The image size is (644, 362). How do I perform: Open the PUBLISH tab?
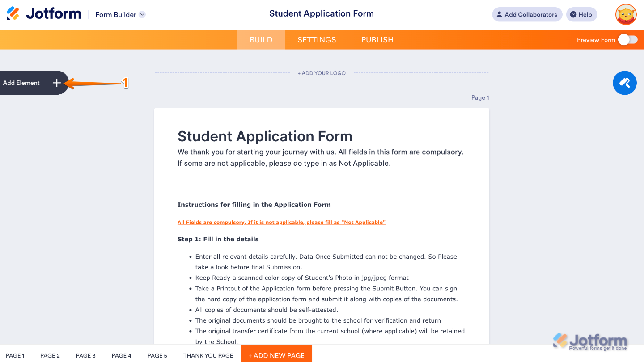pos(377,40)
